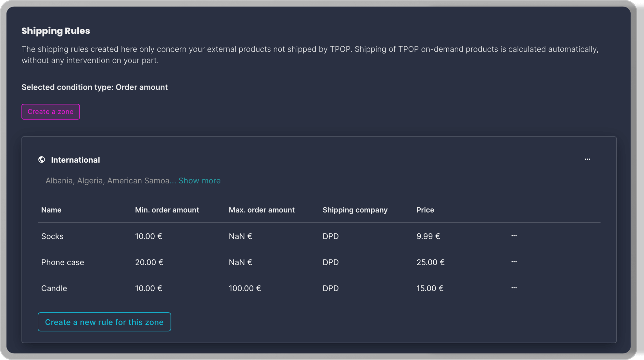Screen dimensions: 644x360
Task: Click the Create a zone button
Action: (x=50, y=112)
